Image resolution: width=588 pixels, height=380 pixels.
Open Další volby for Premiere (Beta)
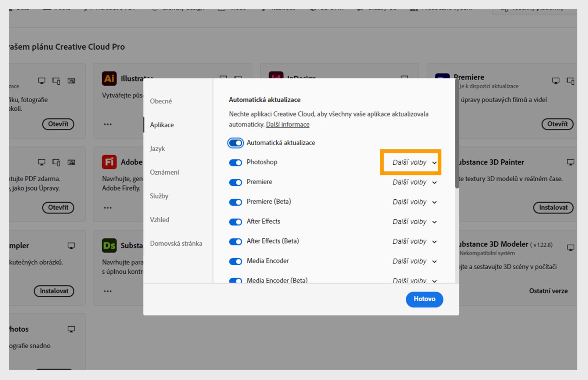click(415, 202)
